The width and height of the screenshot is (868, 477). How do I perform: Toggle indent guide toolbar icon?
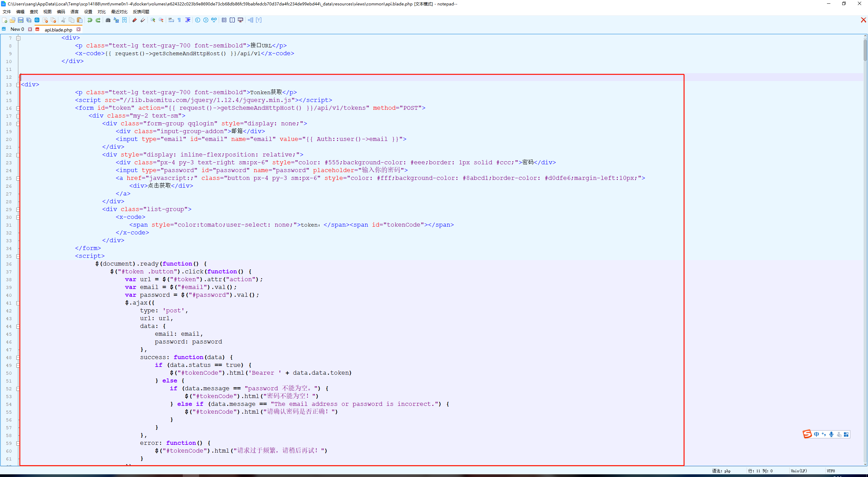click(188, 20)
